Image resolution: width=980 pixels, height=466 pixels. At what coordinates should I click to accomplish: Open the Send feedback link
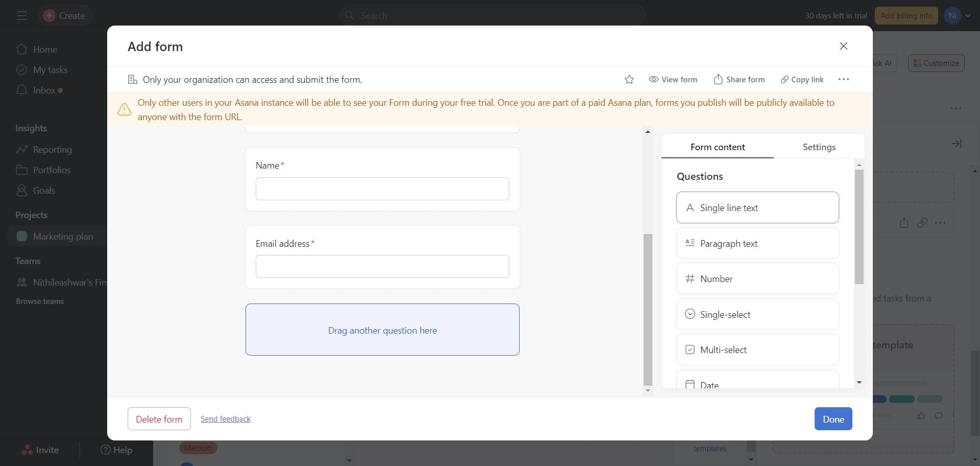pos(226,419)
